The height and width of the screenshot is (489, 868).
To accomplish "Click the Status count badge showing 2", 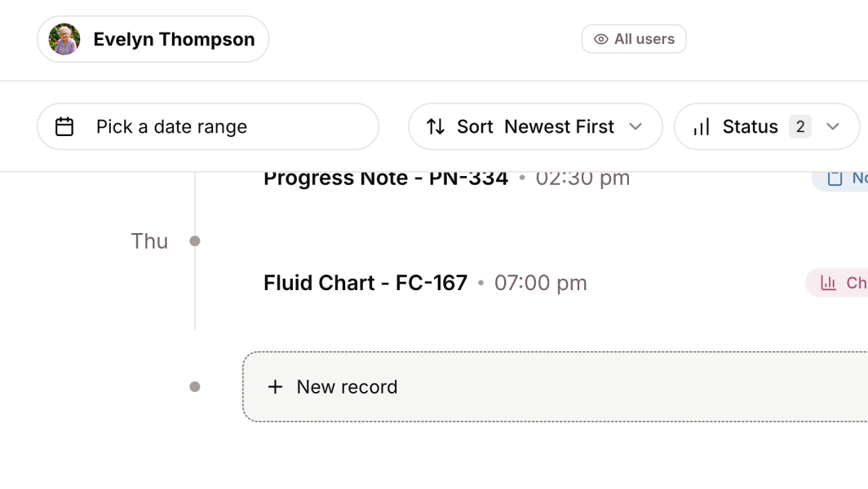I will click(x=800, y=127).
